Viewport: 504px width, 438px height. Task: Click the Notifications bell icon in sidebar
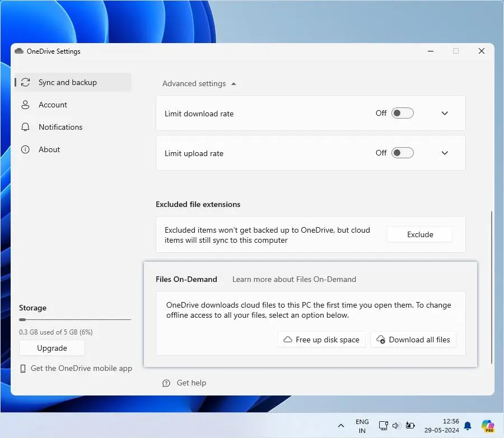25,127
